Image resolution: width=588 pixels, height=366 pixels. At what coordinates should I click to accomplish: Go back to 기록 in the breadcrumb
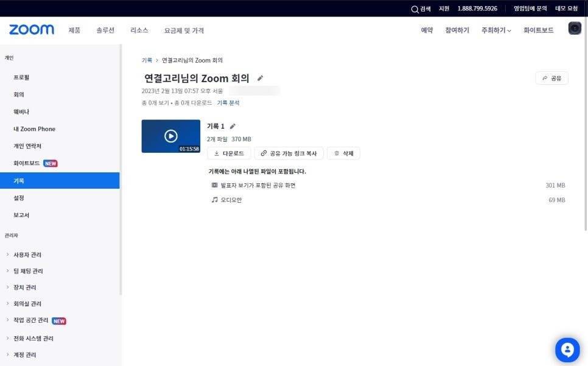(147, 60)
